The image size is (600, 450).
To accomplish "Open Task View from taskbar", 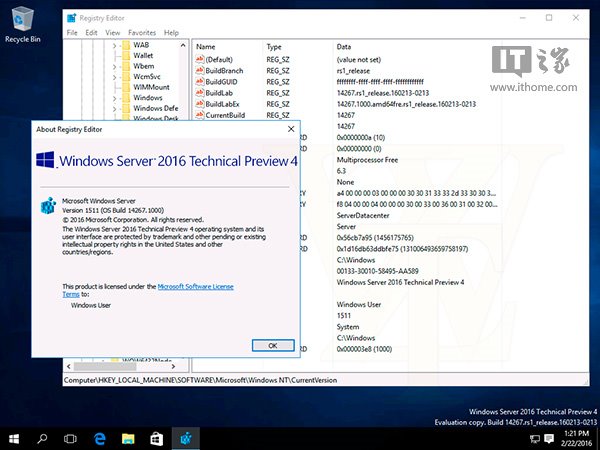I will pos(70,439).
